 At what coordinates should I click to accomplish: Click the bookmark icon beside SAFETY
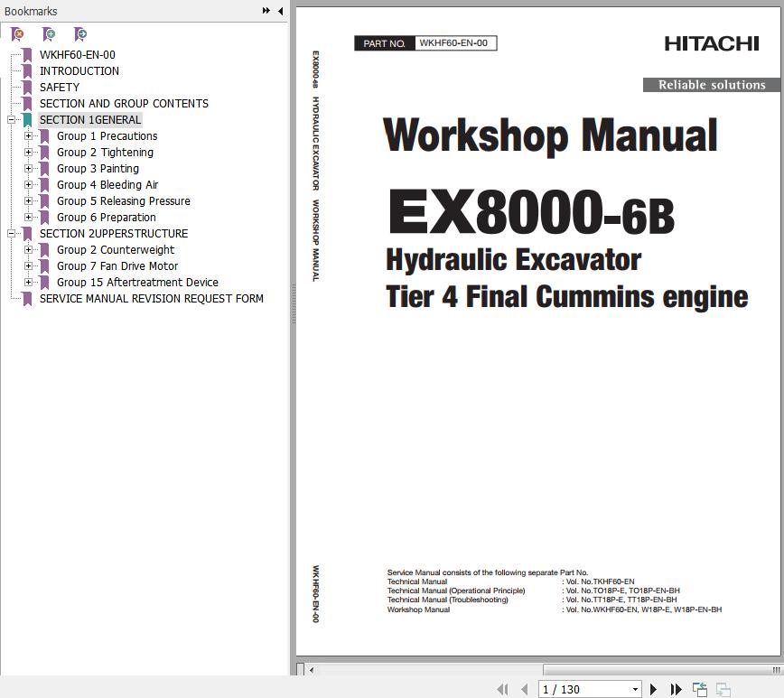point(27,87)
